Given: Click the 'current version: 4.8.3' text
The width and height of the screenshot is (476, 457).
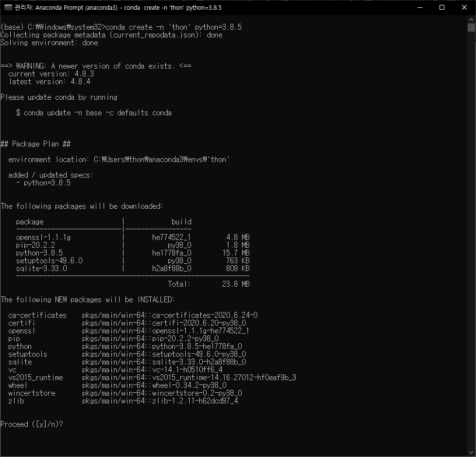Looking at the screenshot, I should pyautogui.click(x=51, y=74).
